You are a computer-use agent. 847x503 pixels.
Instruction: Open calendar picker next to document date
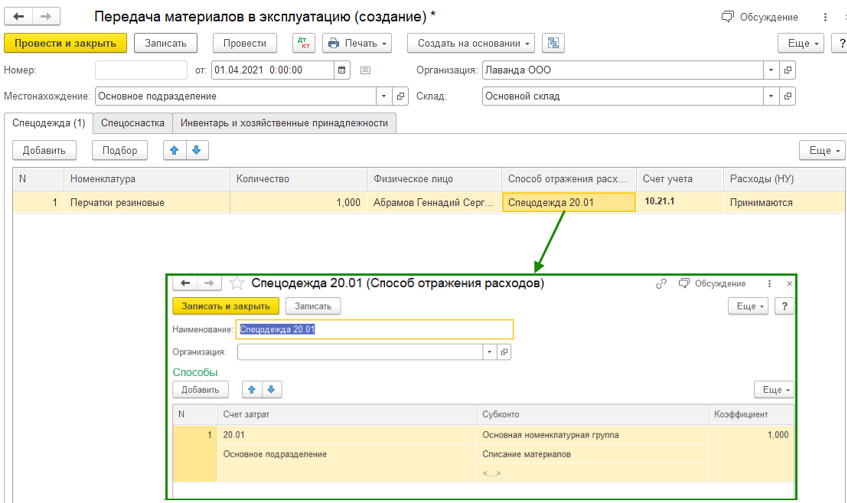coord(342,70)
